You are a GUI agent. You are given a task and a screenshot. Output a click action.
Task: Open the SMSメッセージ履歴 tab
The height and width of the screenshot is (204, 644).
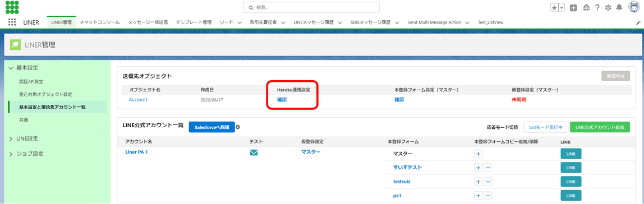click(370, 22)
